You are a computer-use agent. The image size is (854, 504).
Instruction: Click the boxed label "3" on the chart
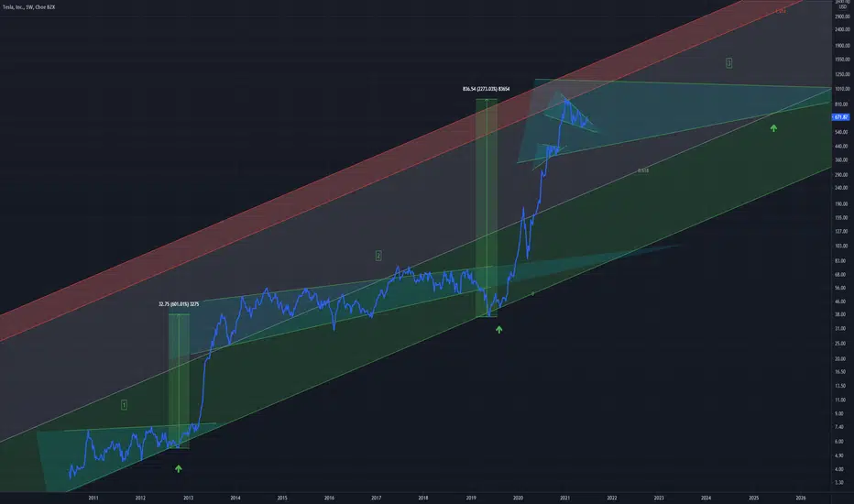[728, 63]
